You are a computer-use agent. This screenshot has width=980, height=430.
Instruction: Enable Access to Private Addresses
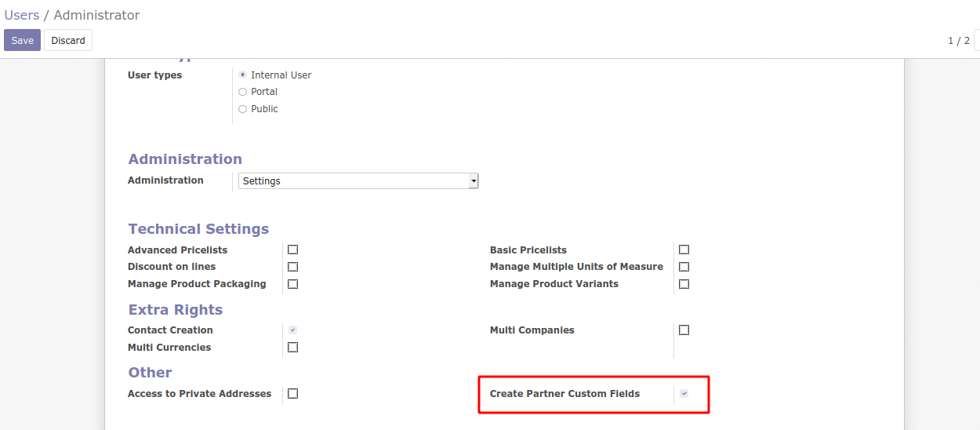coord(292,394)
